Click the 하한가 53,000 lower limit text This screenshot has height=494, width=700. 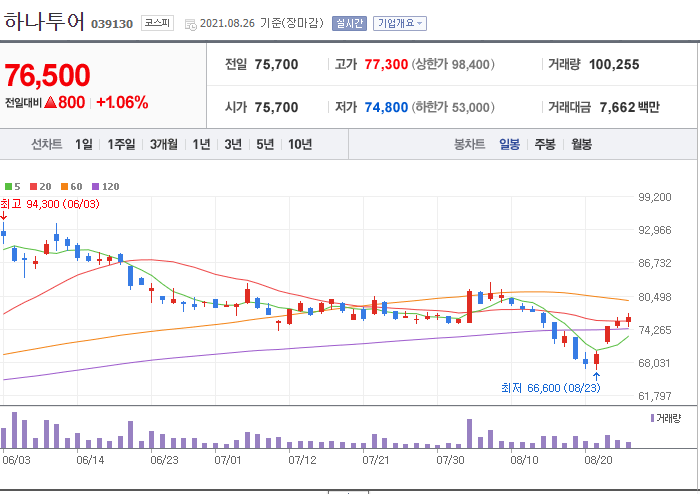point(453,107)
